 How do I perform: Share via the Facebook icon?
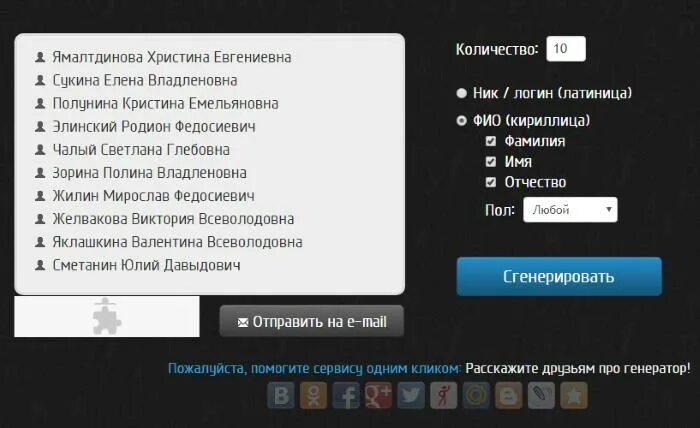(346, 395)
